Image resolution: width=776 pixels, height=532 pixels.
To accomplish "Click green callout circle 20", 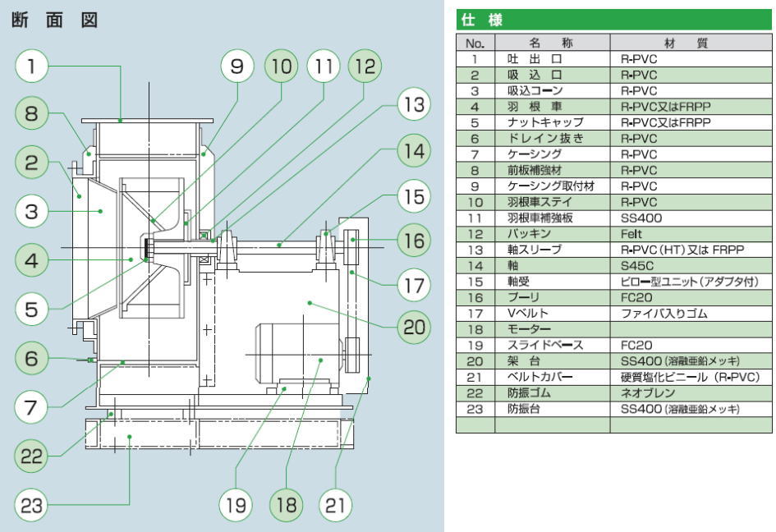I will pyautogui.click(x=414, y=327).
